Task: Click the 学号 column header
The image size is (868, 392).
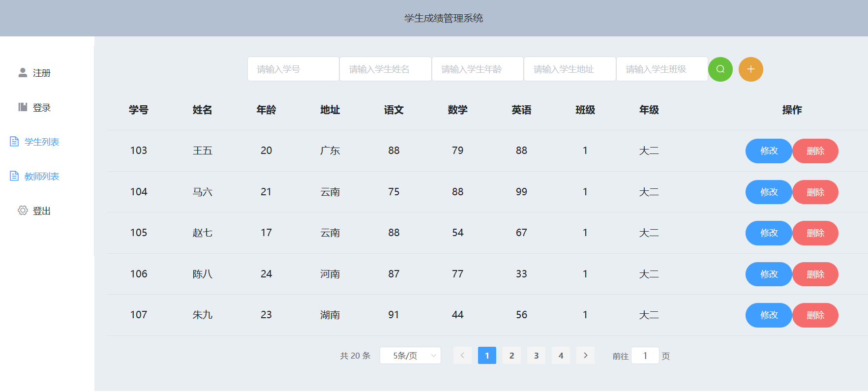Action: pyautogui.click(x=138, y=110)
